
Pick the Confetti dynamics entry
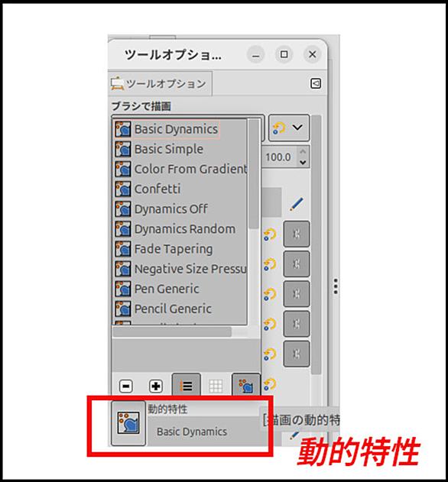click(x=180, y=189)
